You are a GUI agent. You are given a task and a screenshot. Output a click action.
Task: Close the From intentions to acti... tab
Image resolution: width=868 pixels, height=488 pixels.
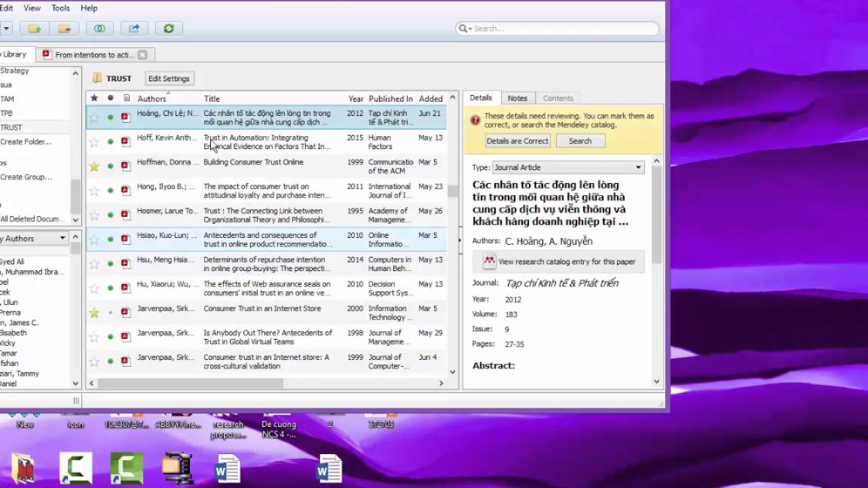click(x=142, y=55)
